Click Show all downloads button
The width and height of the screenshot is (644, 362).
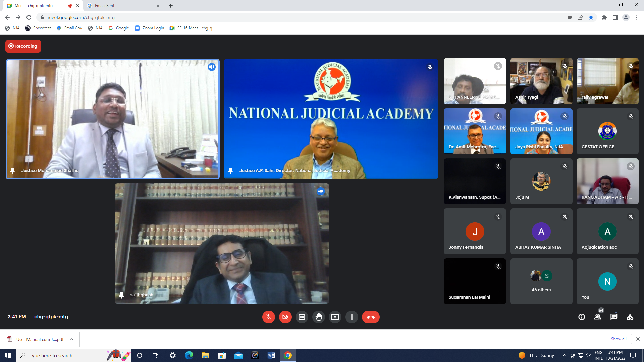[x=619, y=339]
